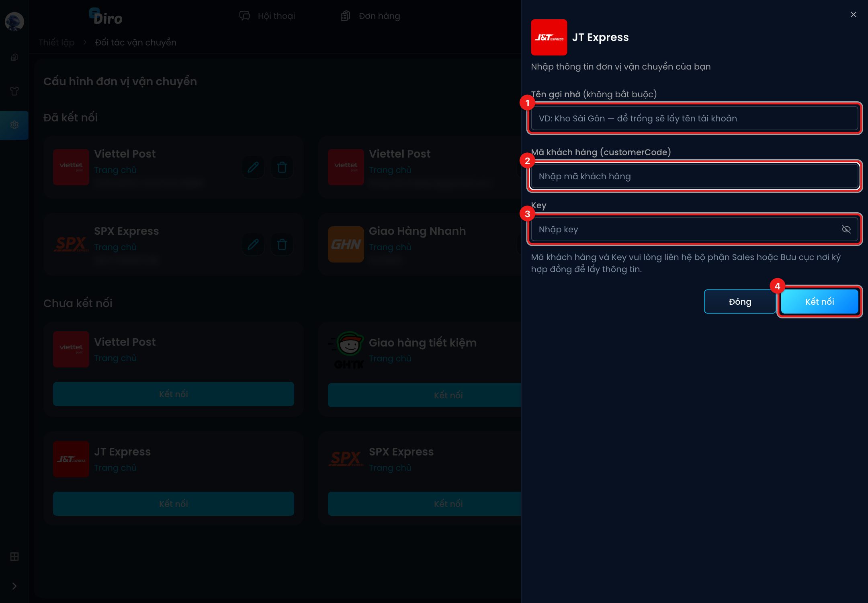
Task: Expand the sidebar with the arrow chevron
Action: 14,586
